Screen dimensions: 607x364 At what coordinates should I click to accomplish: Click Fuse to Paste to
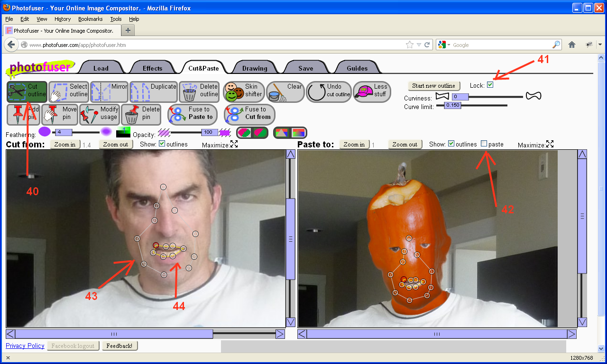(193, 115)
